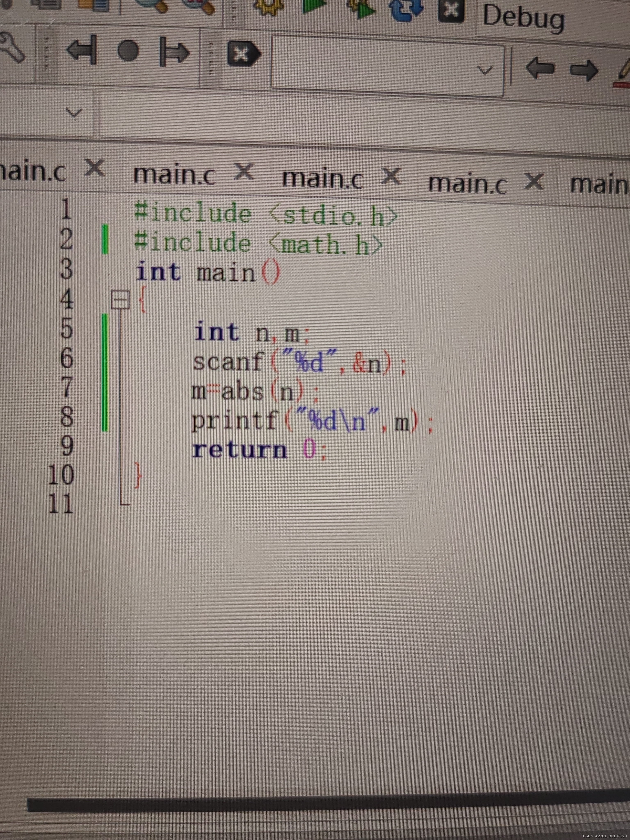Screen dimensions: 630x840
Task: Click the 'm=abs(n);' line
Action: (x=255, y=392)
